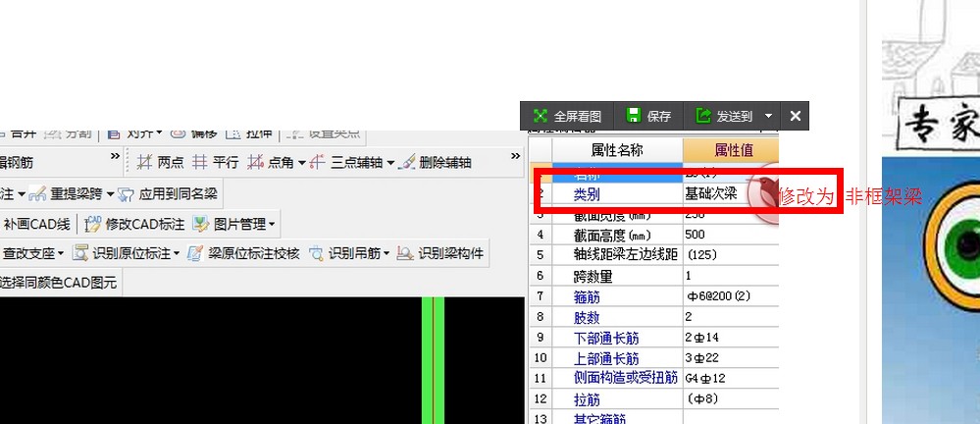
Task: Run the 梁原位标注校核 check tool
Action: [243, 253]
